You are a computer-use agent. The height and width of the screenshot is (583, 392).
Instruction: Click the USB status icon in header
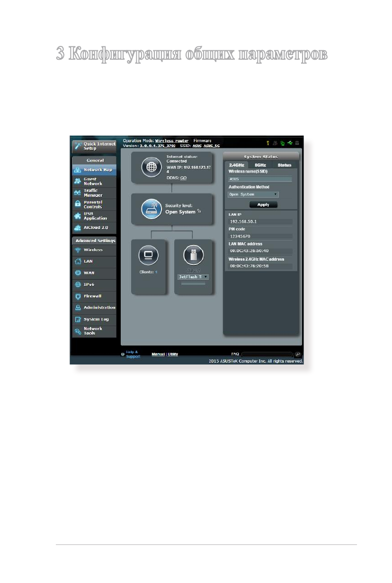[x=289, y=142]
